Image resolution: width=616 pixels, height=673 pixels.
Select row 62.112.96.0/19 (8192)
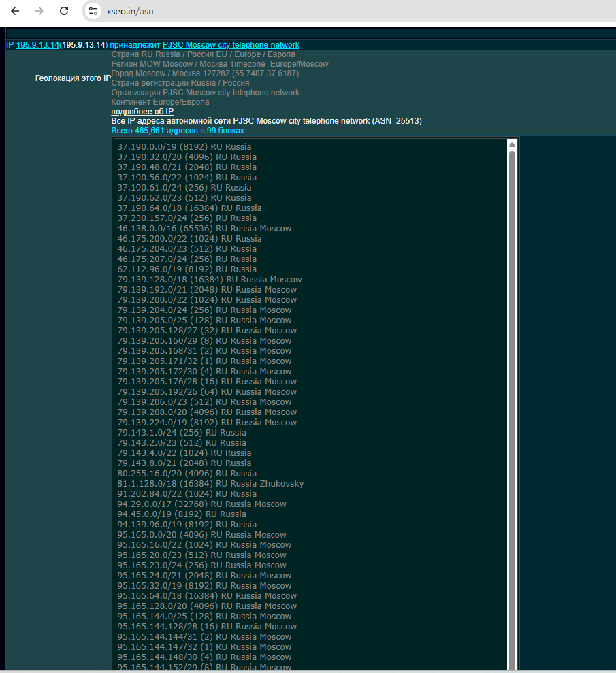click(187, 269)
